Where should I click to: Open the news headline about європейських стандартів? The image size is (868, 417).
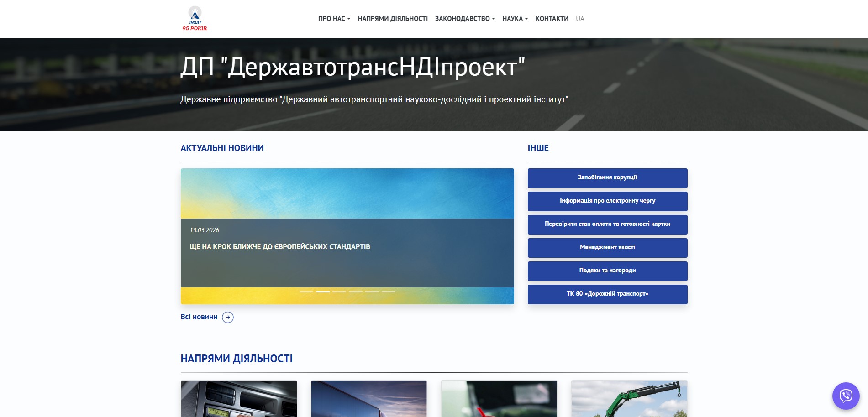(x=280, y=247)
